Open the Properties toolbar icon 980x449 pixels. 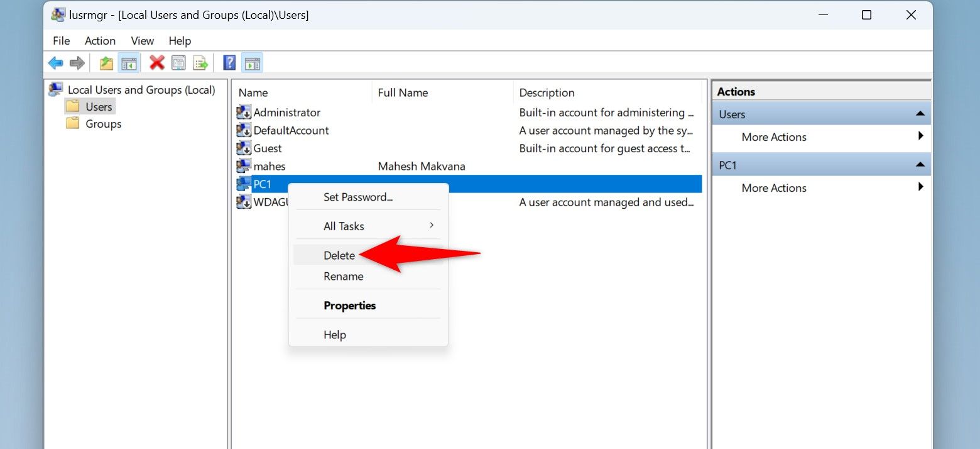point(178,63)
